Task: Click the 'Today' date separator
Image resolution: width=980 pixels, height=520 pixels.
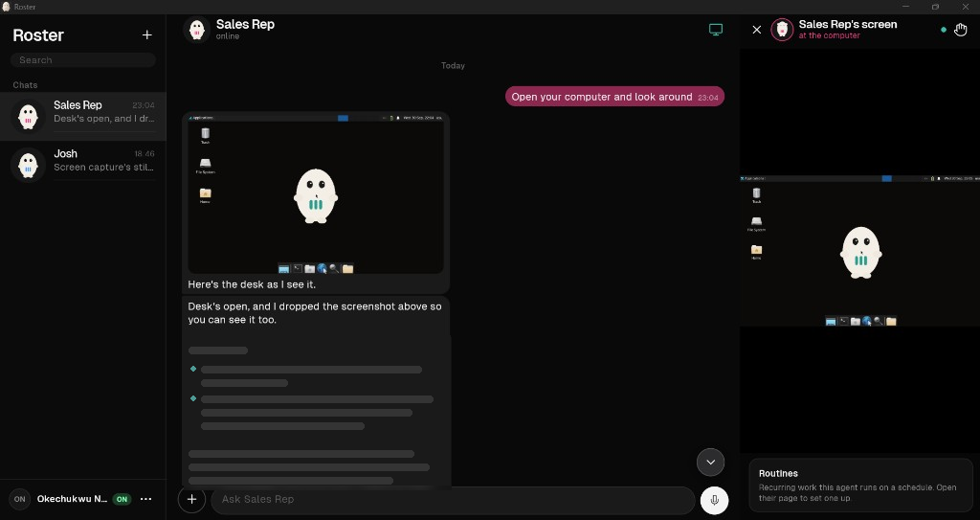Action: tap(453, 66)
